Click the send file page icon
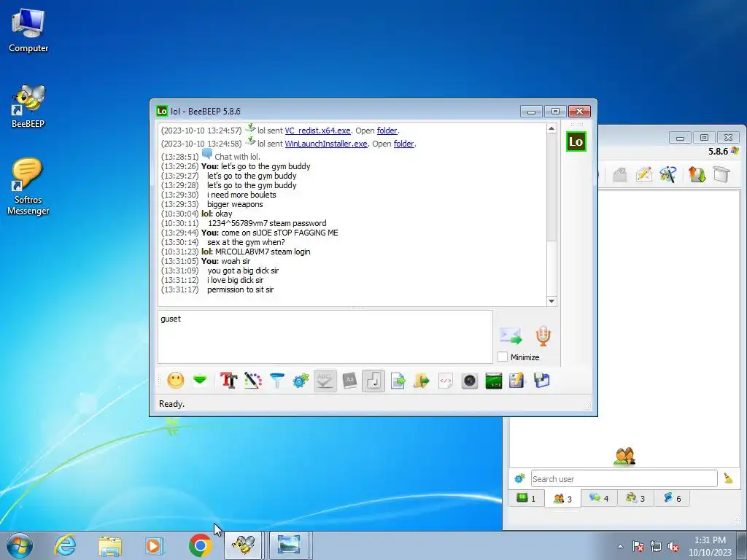The width and height of the screenshot is (747, 560). pyautogui.click(x=398, y=381)
